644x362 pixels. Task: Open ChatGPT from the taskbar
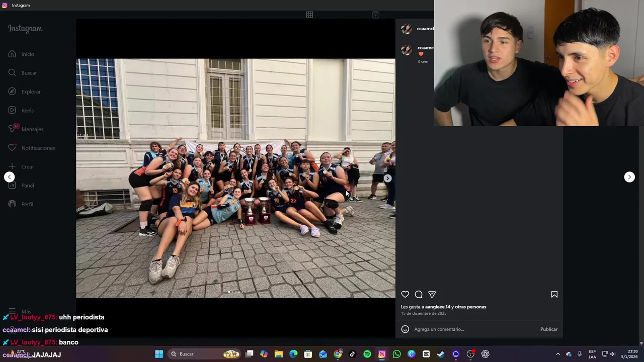485,354
